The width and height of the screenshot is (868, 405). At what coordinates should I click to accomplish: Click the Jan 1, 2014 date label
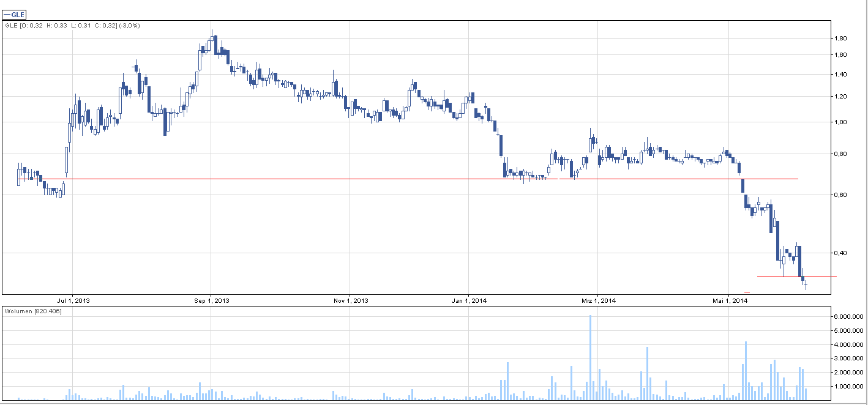[469, 300]
